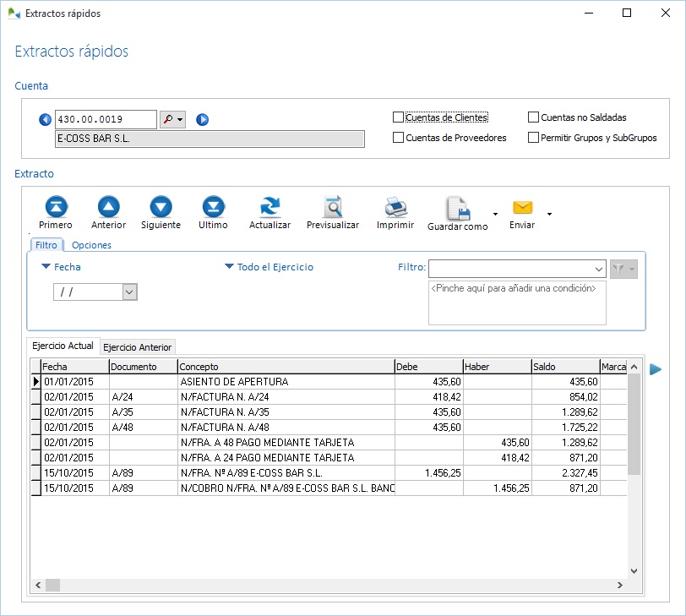Image resolution: width=686 pixels, height=616 pixels.
Task: Refresh the extract with Actualizar
Action: (269, 207)
